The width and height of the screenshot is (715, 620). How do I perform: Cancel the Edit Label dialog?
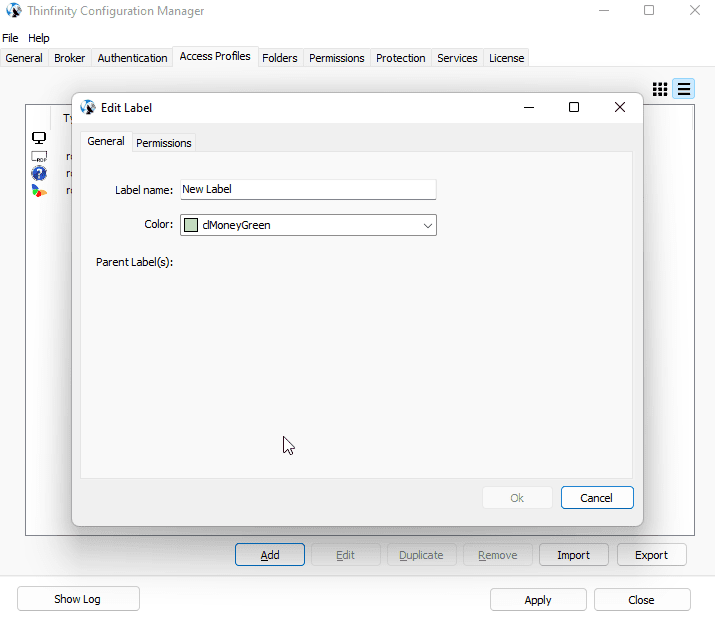(x=596, y=498)
